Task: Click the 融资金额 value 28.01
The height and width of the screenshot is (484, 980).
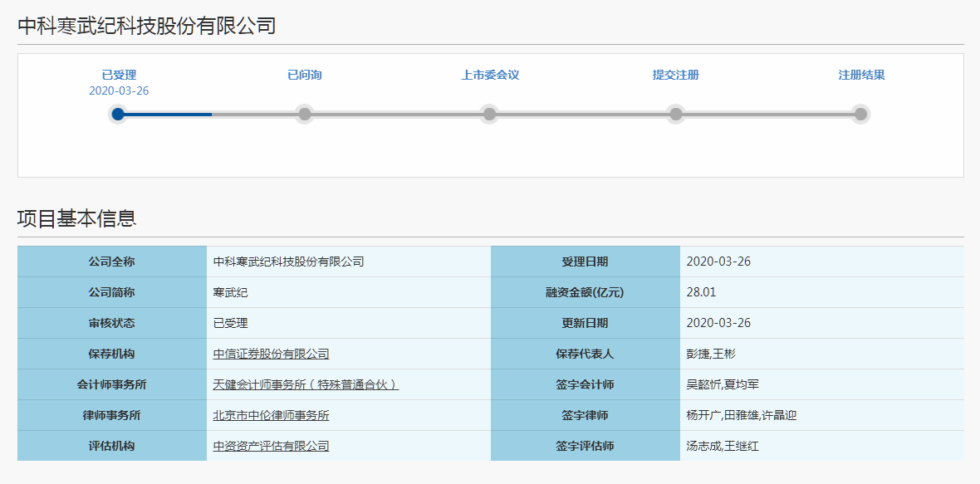Action: tap(700, 291)
